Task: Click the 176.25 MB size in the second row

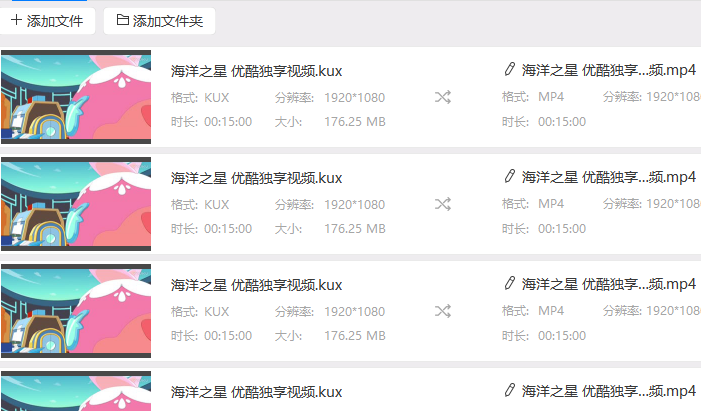Action: [x=354, y=228]
